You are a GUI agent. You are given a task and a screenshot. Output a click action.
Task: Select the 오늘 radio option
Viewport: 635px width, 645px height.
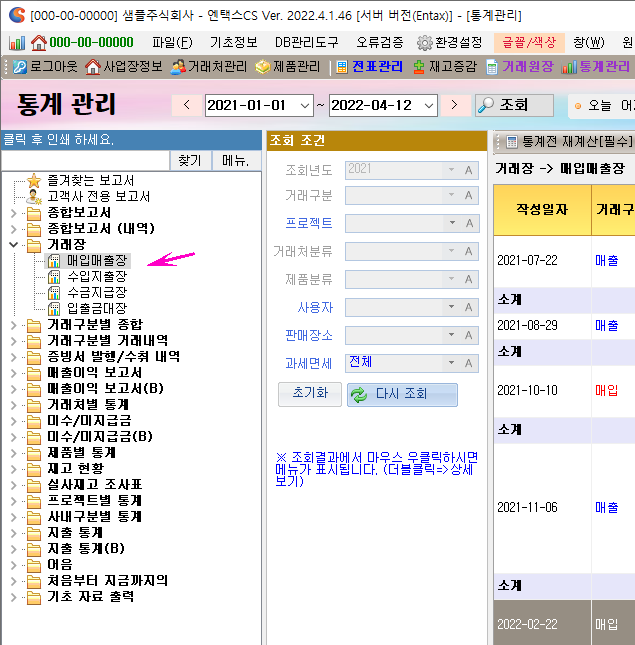[x=578, y=106]
